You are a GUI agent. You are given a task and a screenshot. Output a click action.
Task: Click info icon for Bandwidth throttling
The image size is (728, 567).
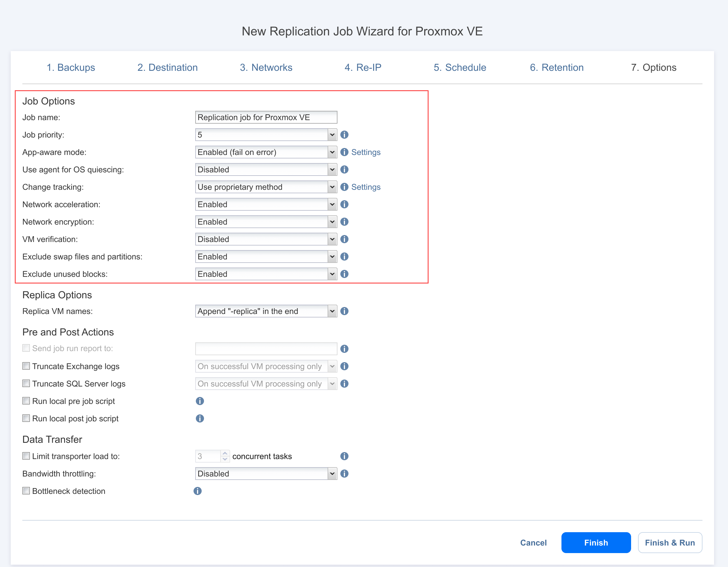[344, 474]
